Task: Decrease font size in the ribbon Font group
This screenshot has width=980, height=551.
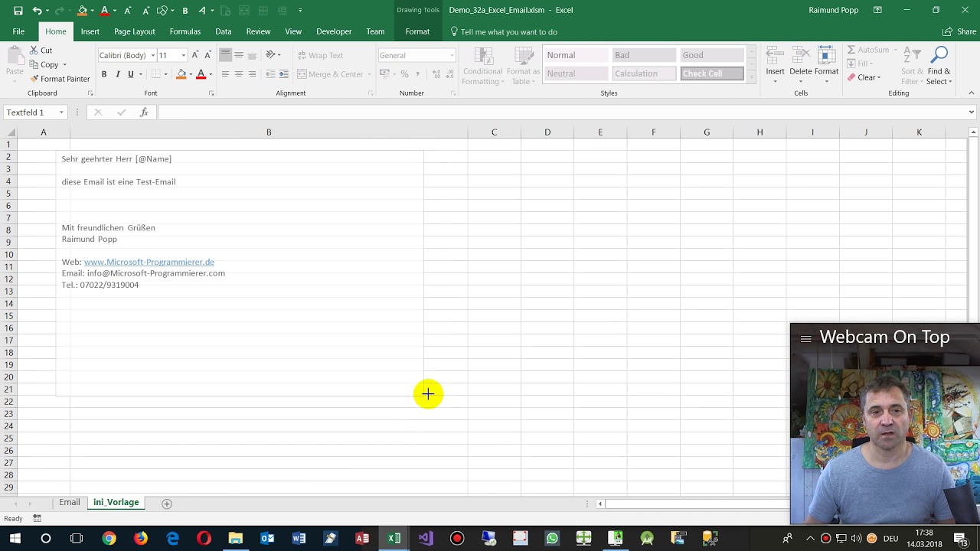Action: coord(207,55)
